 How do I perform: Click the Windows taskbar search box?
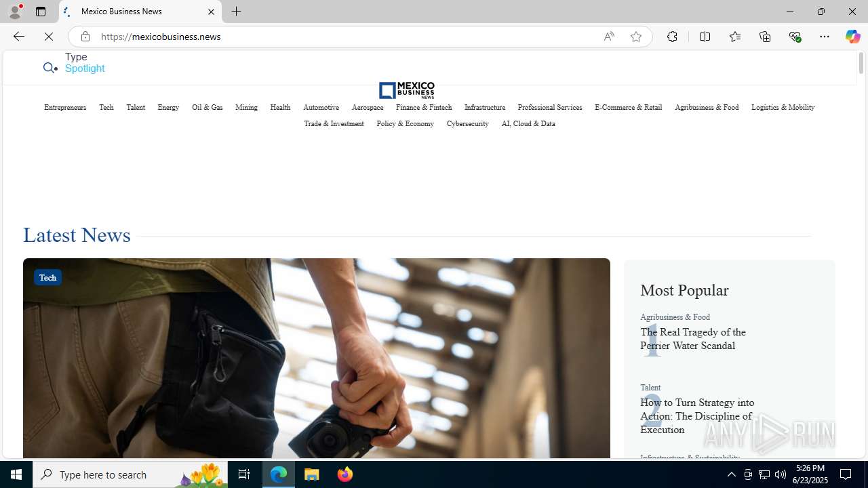pyautogui.click(x=130, y=474)
